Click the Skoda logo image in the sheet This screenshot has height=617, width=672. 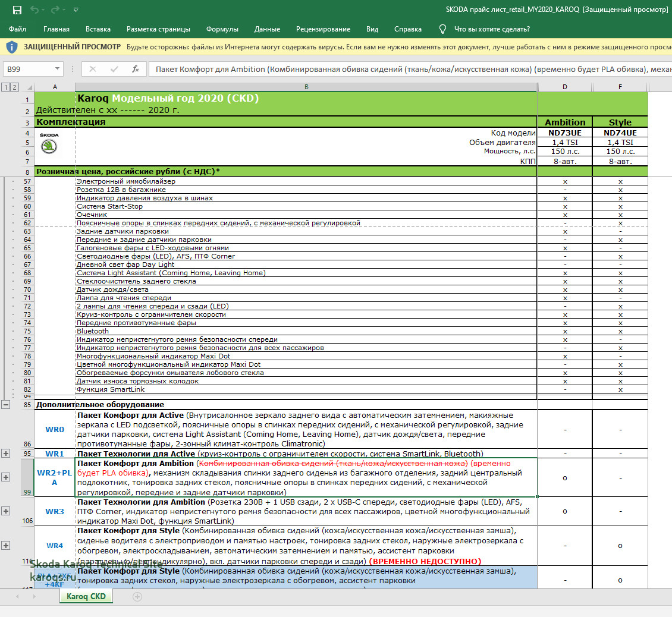(x=49, y=143)
